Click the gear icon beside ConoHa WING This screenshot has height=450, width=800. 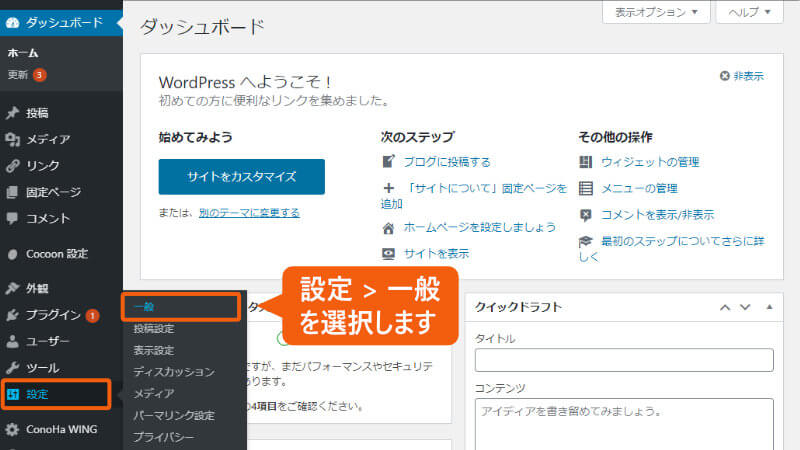[12, 430]
